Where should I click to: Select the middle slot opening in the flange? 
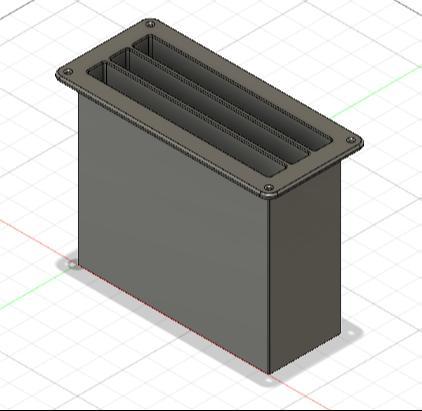[210, 106]
